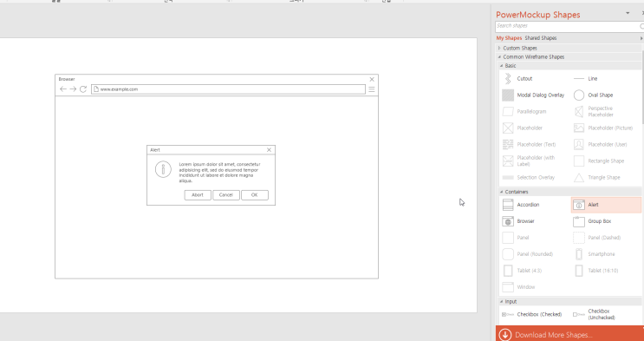Click the OK button in Alert mockup
This screenshot has width=644, height=341.
255,195
